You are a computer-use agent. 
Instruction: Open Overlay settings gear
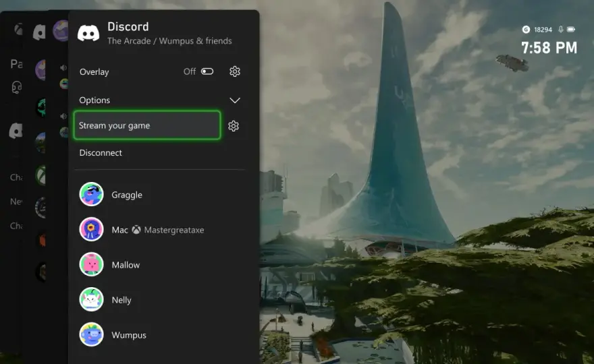coord(235,71)
